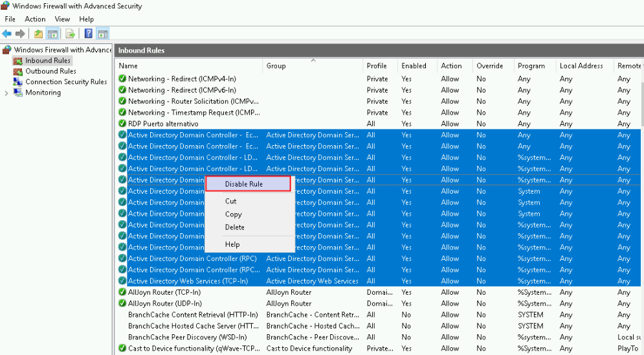Select the RDP Puerto alternativo rule
This screenshot has height=355, width=644.
click(163, 124)
